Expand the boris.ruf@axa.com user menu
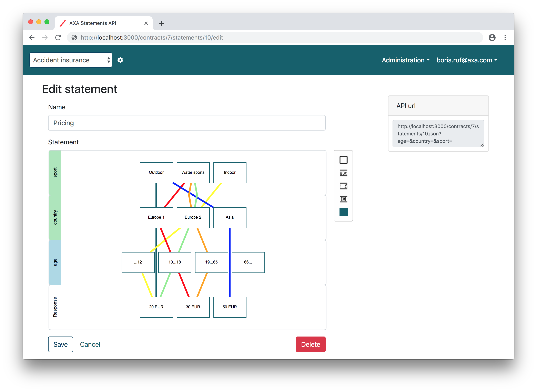This screenshot has width=537, height=392. (x=467, y=60)
